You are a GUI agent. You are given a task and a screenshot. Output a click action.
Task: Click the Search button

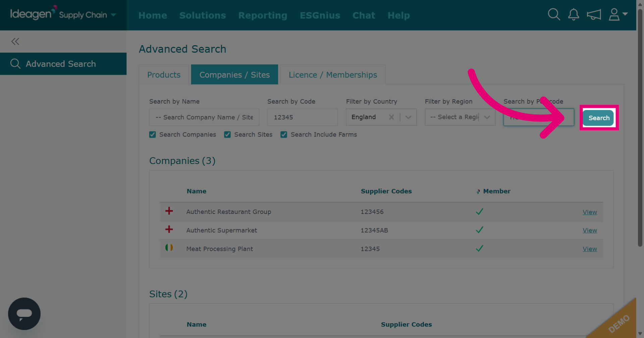[x=599, y=118]
